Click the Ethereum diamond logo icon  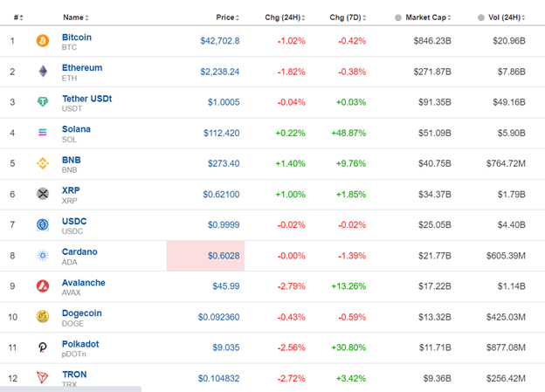pos(43,72)
